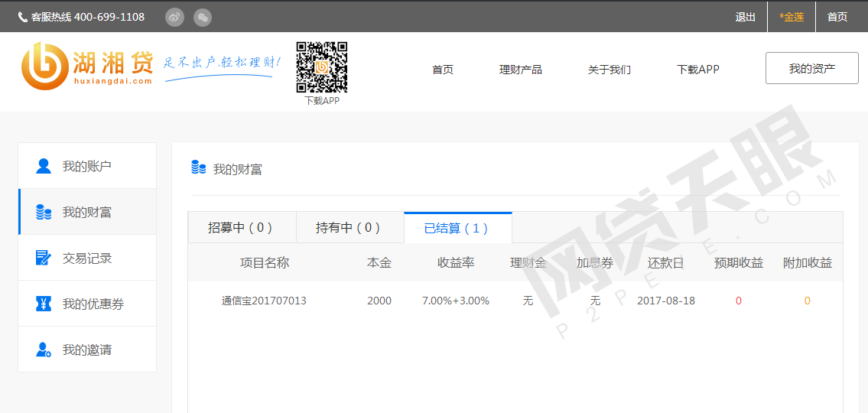Open 下载APP in the navigation menu
Screen dimensions: 868x413
pos(698,70)
